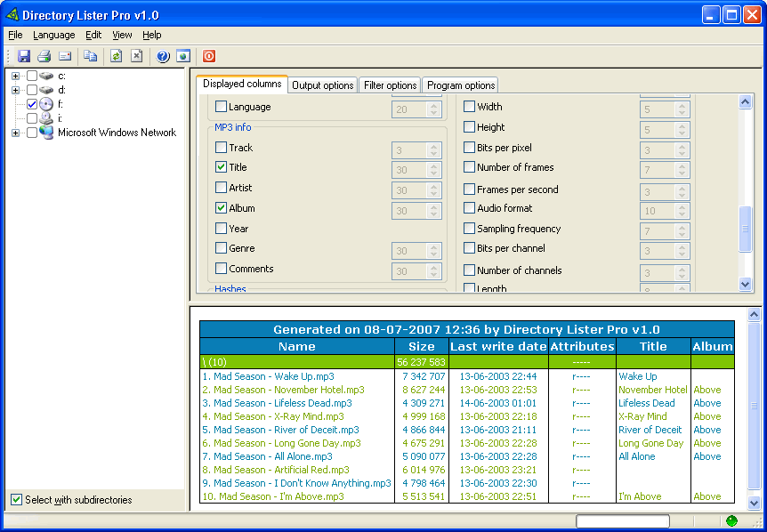
Task: Tick the Year column checkbox
Action: point(221,229)
